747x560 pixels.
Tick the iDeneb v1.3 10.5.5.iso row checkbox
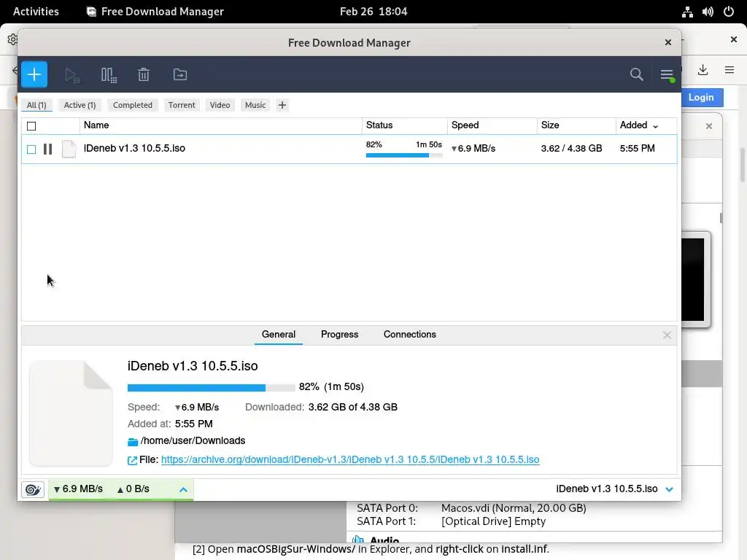pyautogui.click(x=31, y=149)
